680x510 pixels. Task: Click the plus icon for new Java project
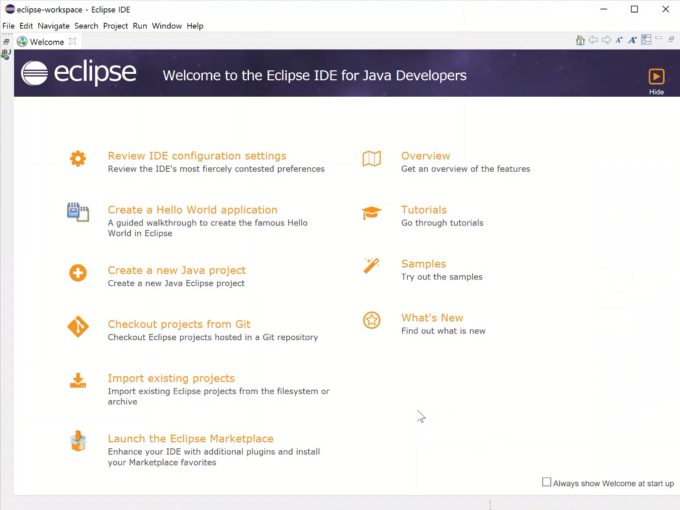click(x=78, y=273)
